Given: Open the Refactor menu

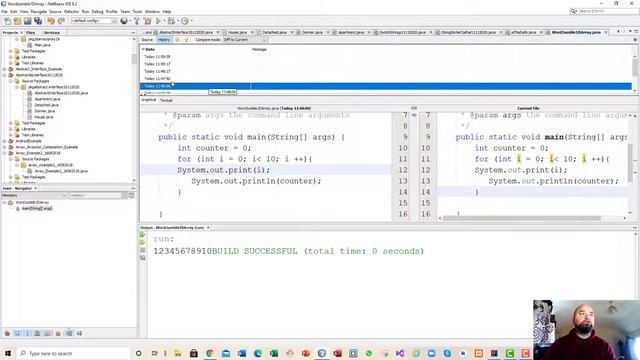Looking at the screenshot, I should click(x=71, y=11).
